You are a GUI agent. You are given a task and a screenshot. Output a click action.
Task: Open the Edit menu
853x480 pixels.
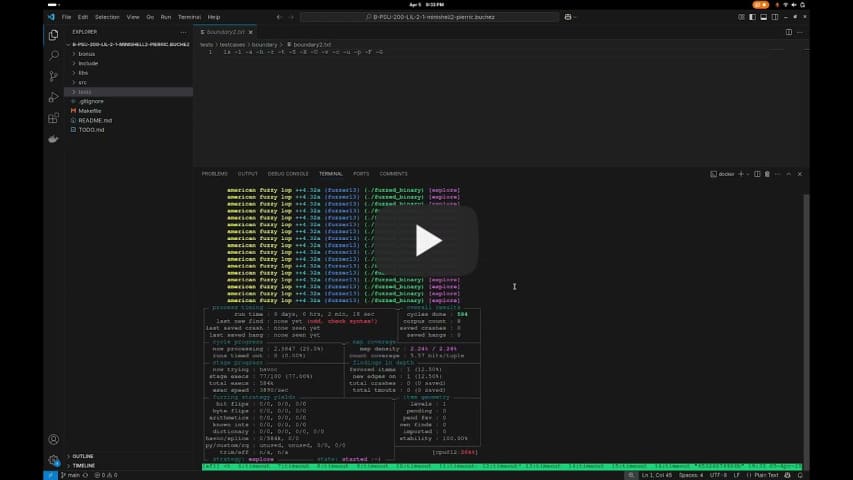[83, 17]
